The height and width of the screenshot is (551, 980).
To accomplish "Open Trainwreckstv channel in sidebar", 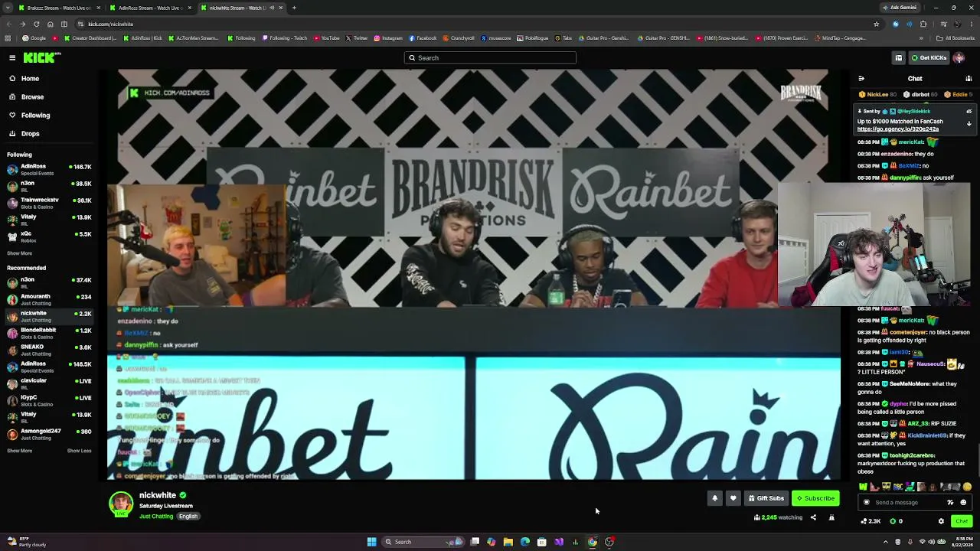I will [x=49, y=203].
